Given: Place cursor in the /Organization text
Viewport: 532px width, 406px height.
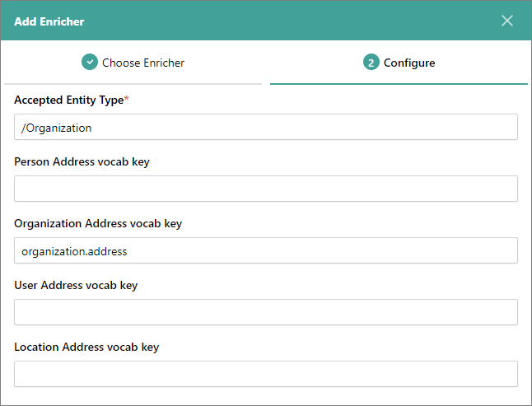Looking at the screenshot, I should click(x=57, y=128).
